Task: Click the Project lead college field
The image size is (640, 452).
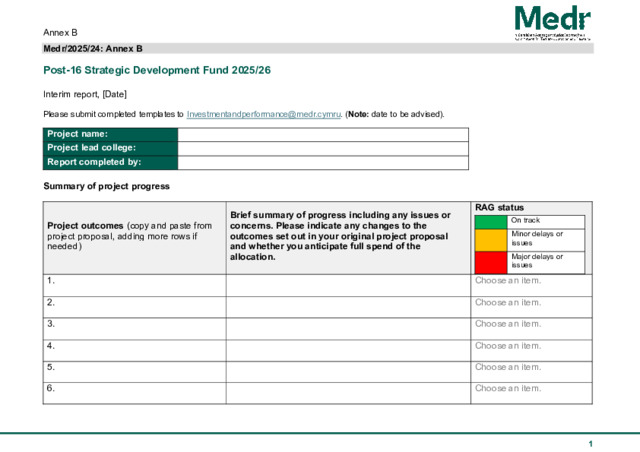Action: point(322,148)
